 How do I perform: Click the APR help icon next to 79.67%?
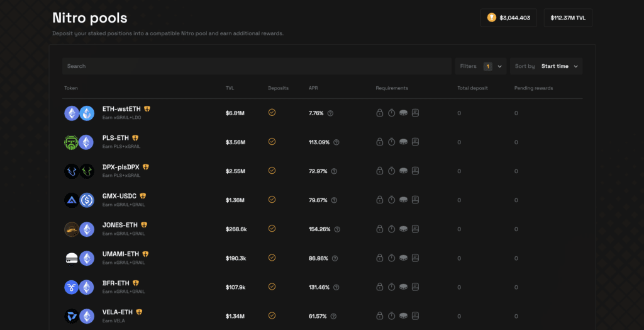[x=334, y=200]
